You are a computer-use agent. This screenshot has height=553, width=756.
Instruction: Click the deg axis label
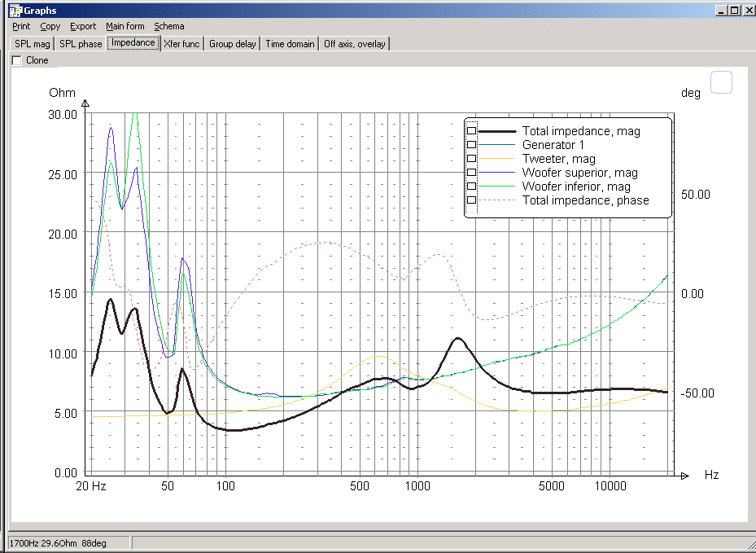(690, 93)
